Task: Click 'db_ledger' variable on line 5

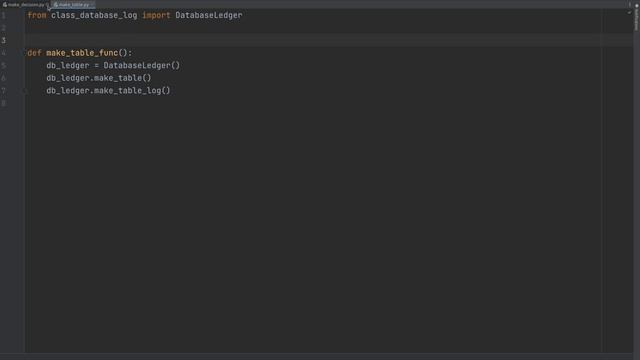Action: tap(67, 65)
